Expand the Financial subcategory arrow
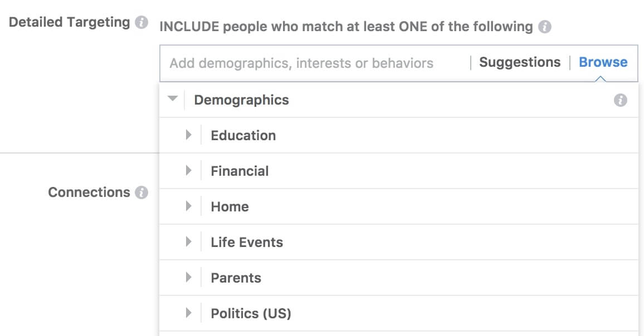 point(188,171)
